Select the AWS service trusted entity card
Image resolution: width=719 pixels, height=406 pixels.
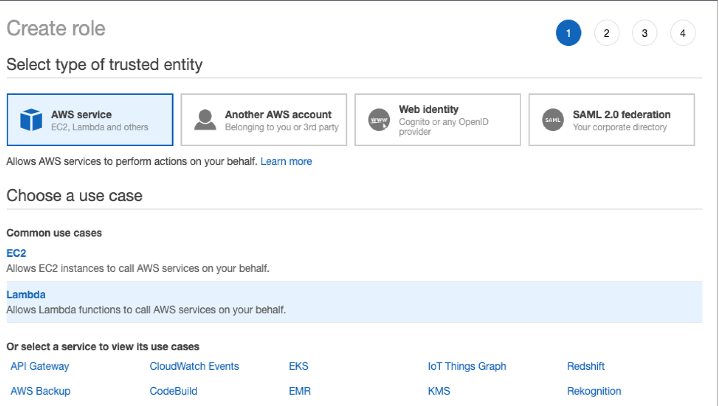(x=90, y=120)
